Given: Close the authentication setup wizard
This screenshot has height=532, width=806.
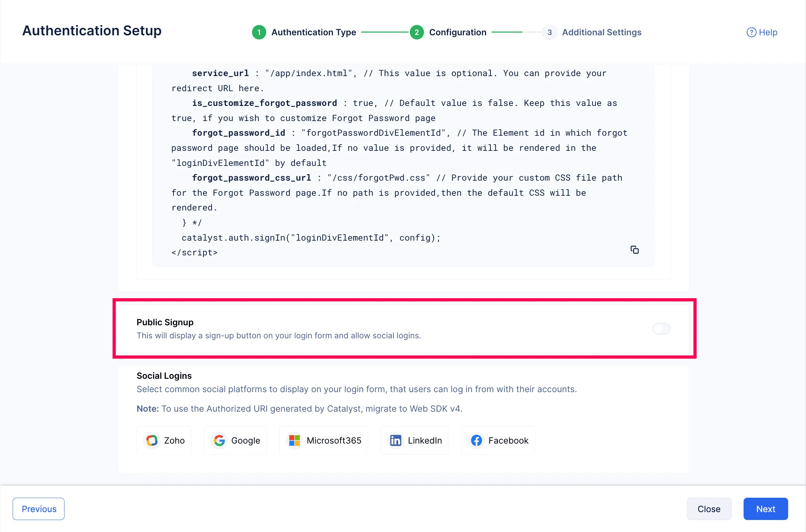Looking at the screenshot, I should click(x=709, y=509).
